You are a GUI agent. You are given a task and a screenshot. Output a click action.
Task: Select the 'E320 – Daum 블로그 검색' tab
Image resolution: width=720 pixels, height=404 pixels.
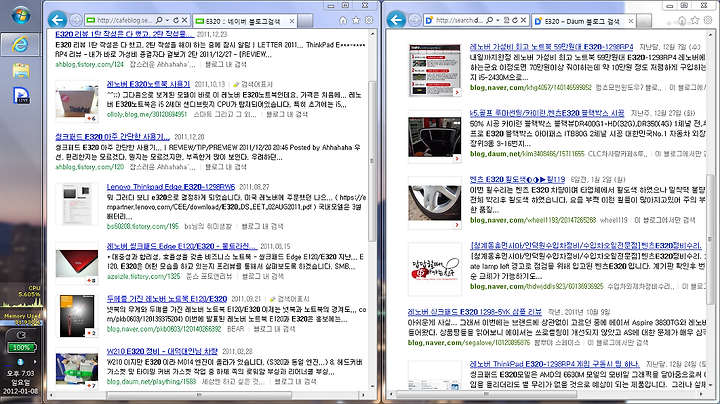pyautogui.click(x=584, y=21)
